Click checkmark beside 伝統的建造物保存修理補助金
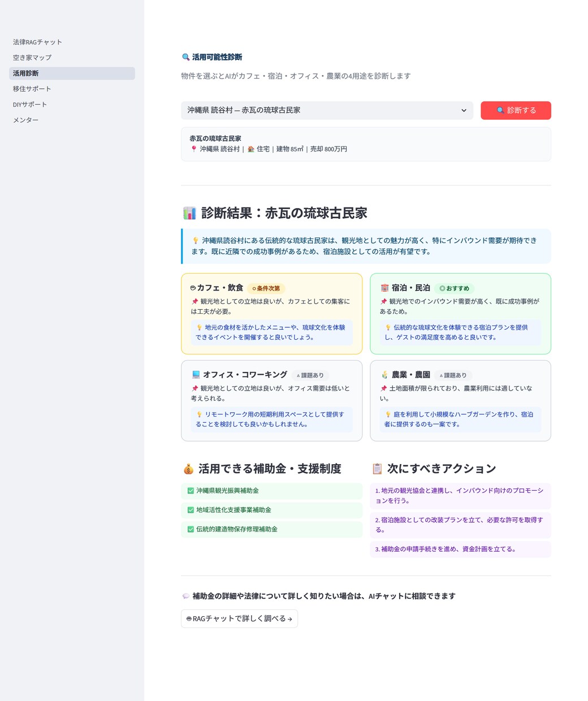Image resolution: width=588 pixels, height=701 pixels. pos(191,529)
